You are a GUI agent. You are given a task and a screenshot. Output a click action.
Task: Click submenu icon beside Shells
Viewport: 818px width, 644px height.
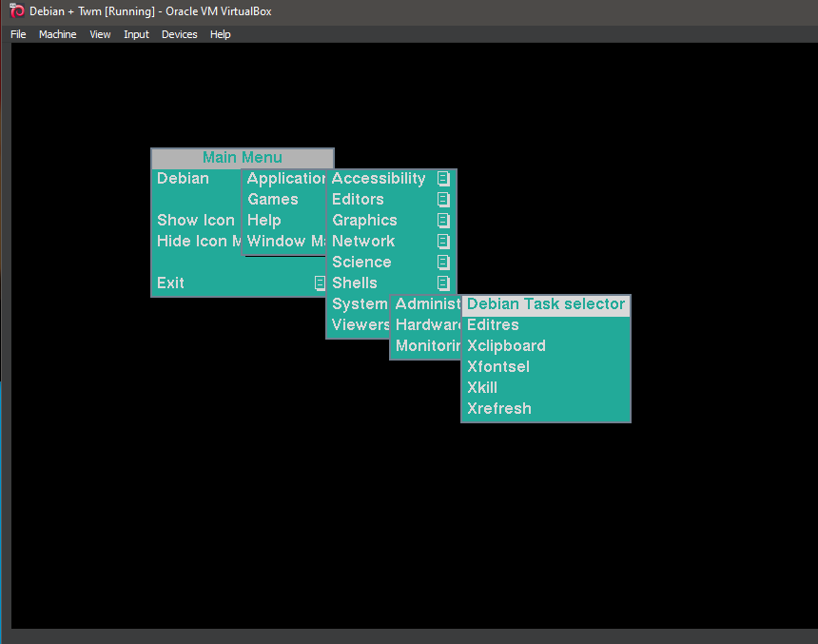pos(443,283)
